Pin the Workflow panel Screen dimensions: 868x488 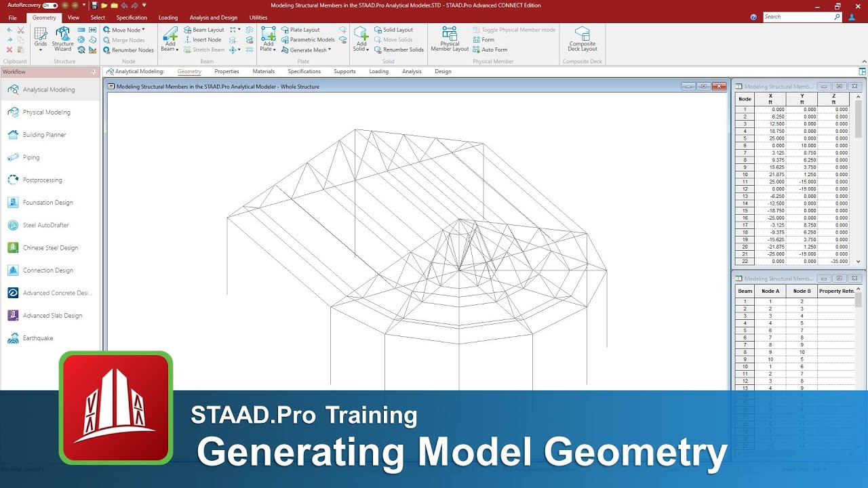94,72
